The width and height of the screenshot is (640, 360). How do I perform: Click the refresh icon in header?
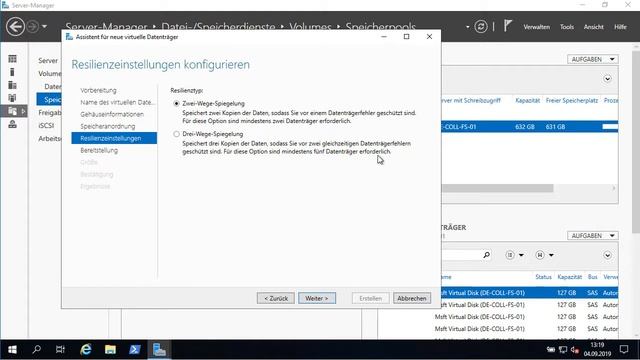coord(481,27)
